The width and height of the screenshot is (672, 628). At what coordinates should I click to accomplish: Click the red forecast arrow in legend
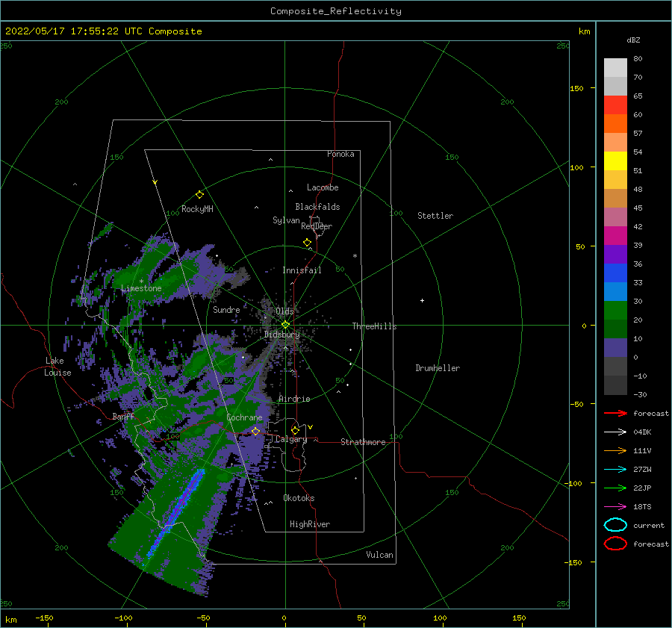click(615, 413)
